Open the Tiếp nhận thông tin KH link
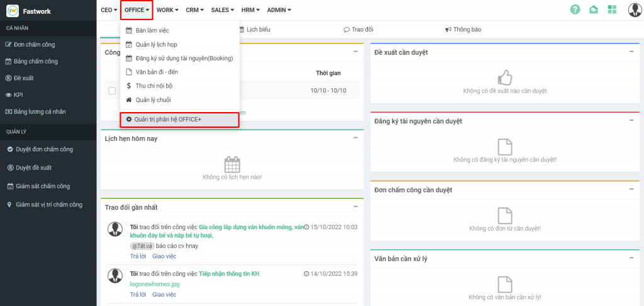Screen dimensions: 644x306 tap(229, 274)
